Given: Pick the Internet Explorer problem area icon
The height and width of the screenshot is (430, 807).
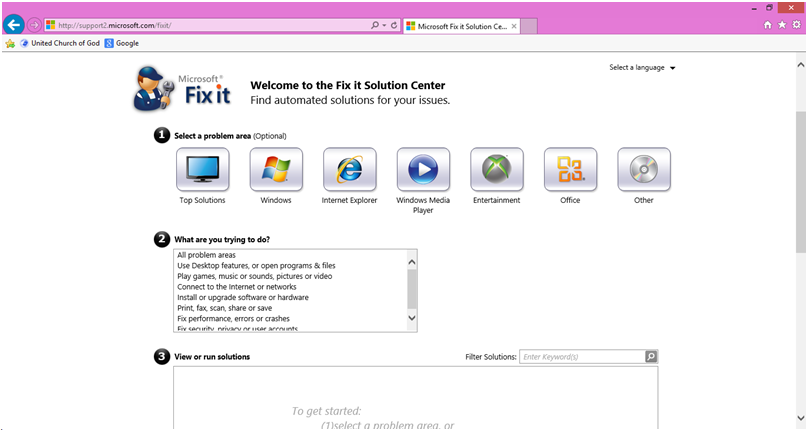Looking at the screenshot, I should tap(350, 169).
